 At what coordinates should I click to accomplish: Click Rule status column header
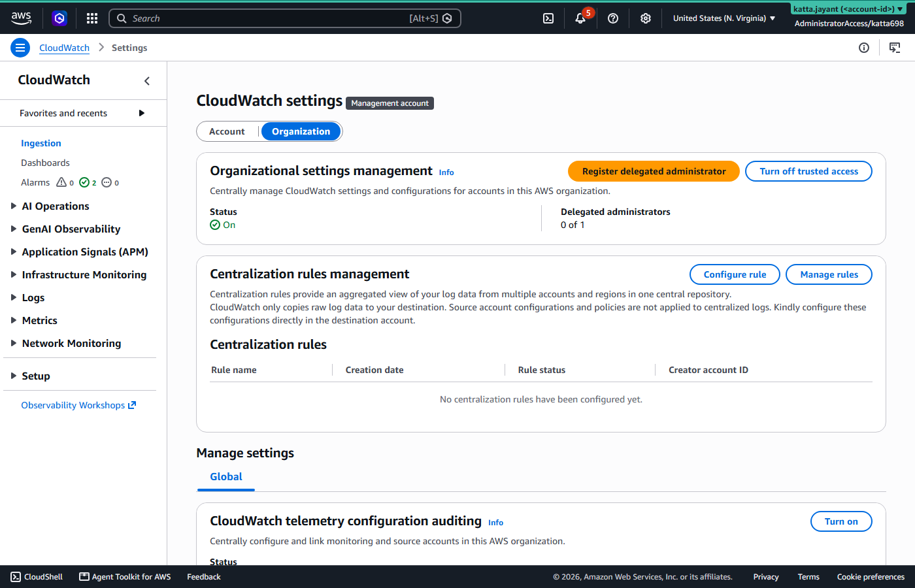(x=542, y=370)
